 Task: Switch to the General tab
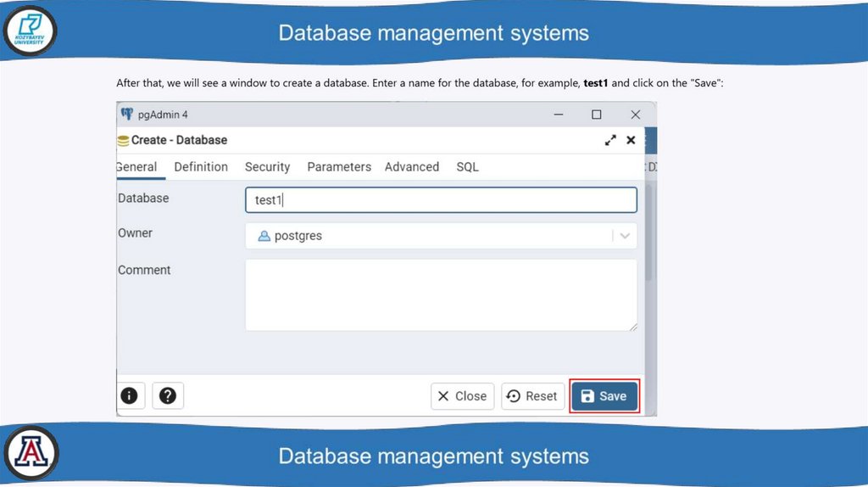pos(137,167)
